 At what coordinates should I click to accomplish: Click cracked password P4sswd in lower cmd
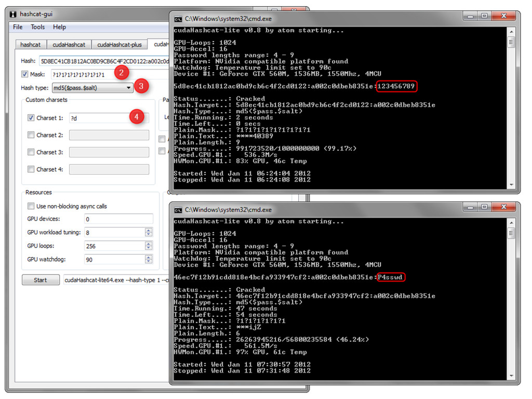(x=390, y=277)
